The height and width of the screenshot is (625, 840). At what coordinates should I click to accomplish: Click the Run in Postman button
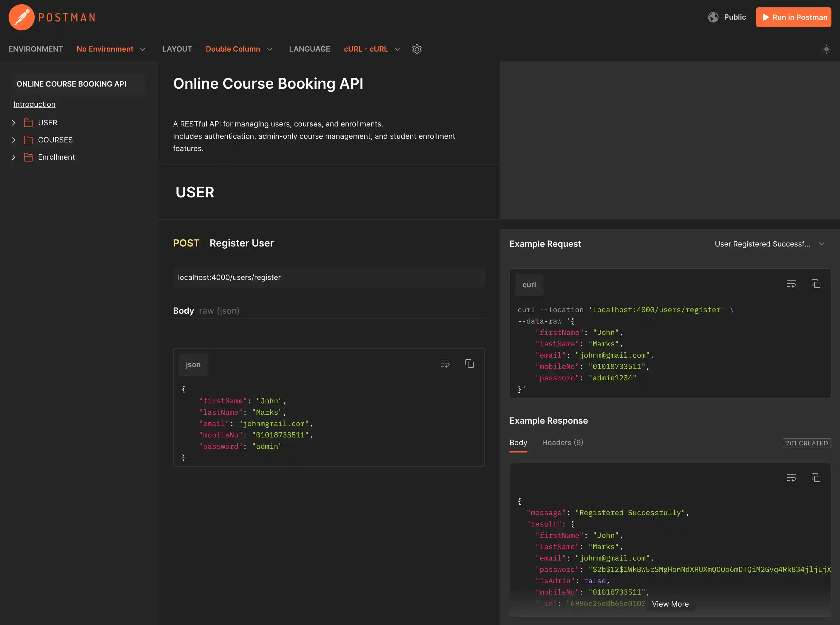(x=793, y=17)
